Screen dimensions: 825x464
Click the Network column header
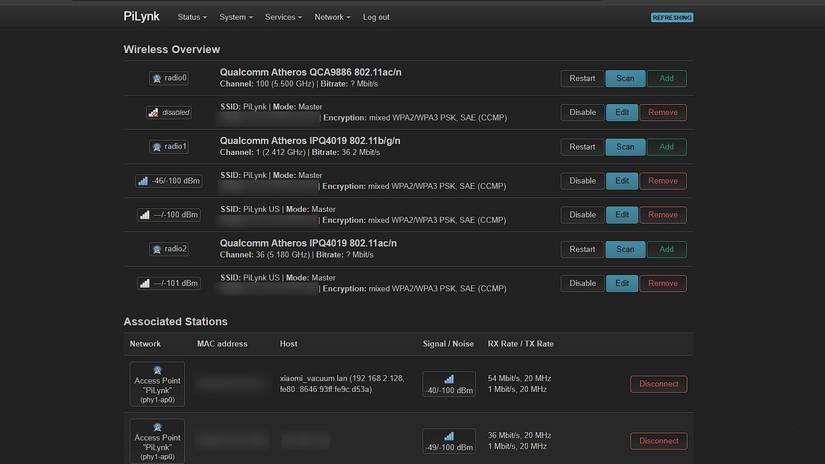(145, 344)
